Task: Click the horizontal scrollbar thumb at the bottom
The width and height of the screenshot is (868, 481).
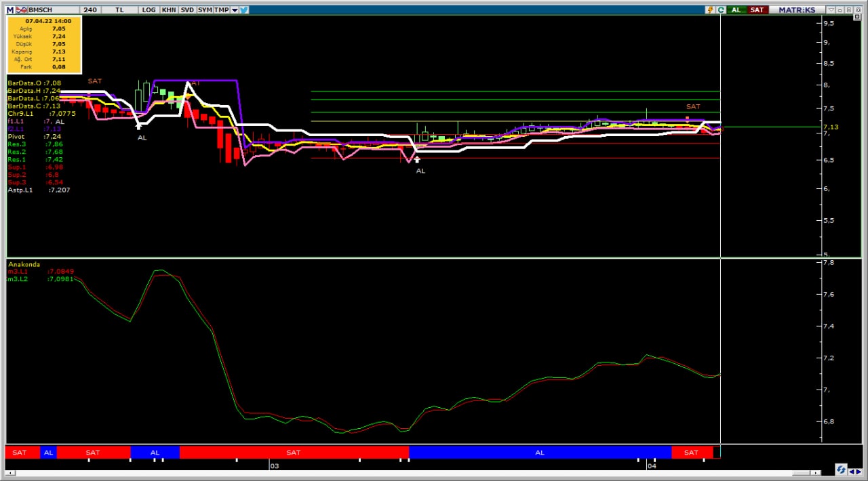Action: tap(802, 473)
